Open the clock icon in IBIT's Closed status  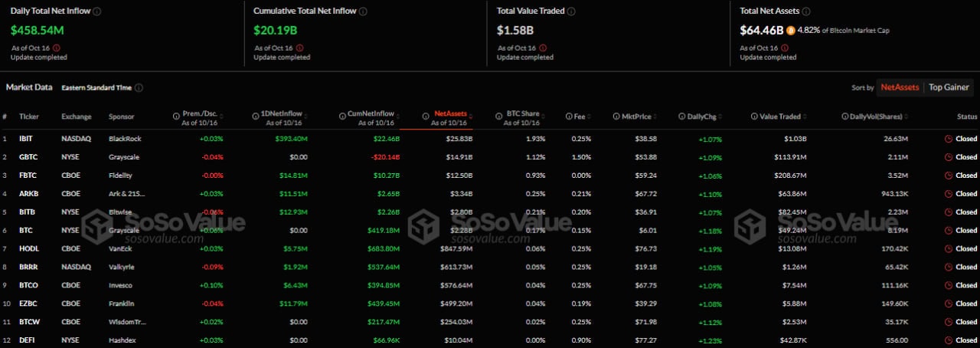pos(949,140)
